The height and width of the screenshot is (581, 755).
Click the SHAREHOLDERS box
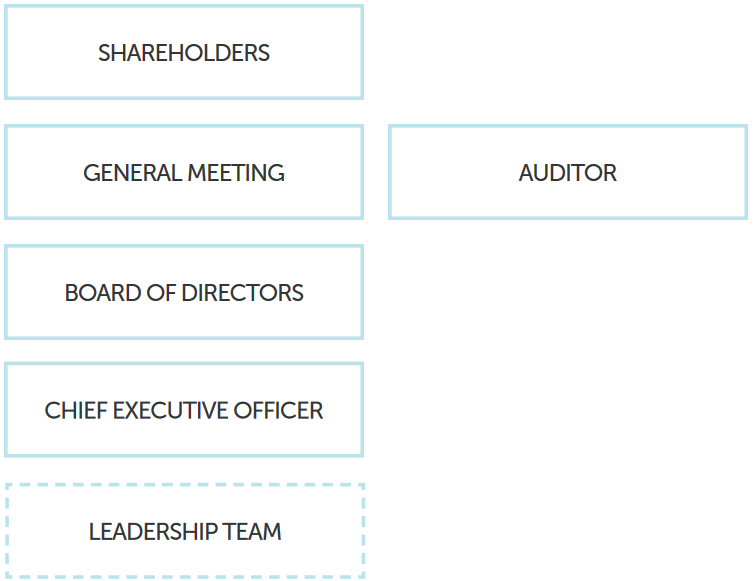(184, 52)
